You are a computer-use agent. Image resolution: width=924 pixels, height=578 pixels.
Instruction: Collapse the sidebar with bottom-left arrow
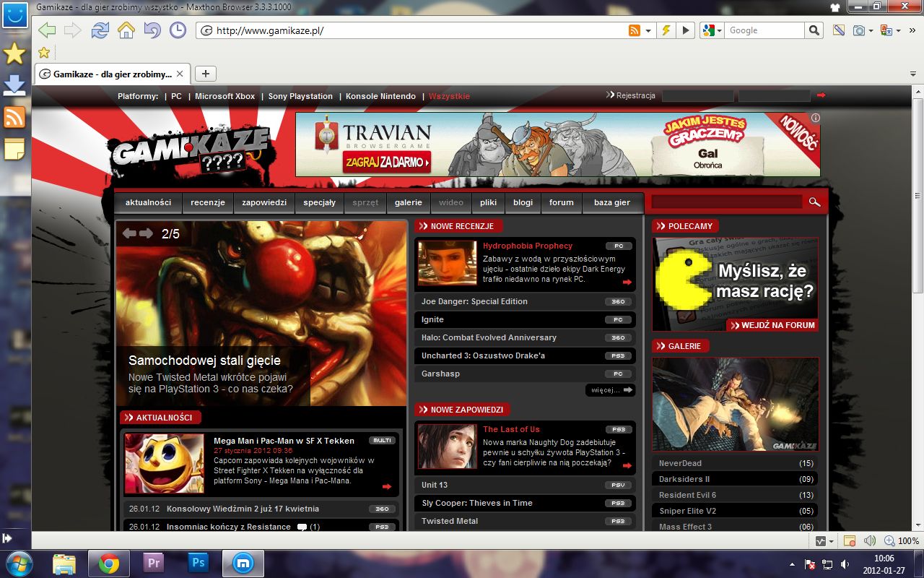click(7, 538)
